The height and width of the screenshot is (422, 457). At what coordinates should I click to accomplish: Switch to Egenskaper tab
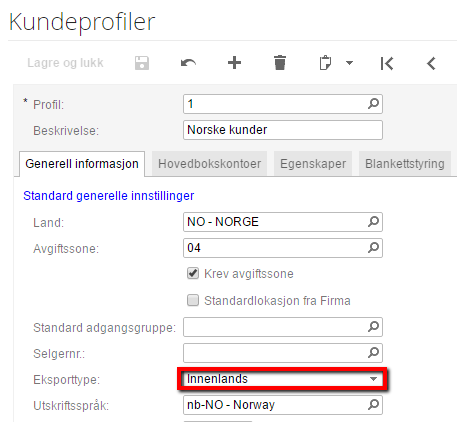(313, 164)
